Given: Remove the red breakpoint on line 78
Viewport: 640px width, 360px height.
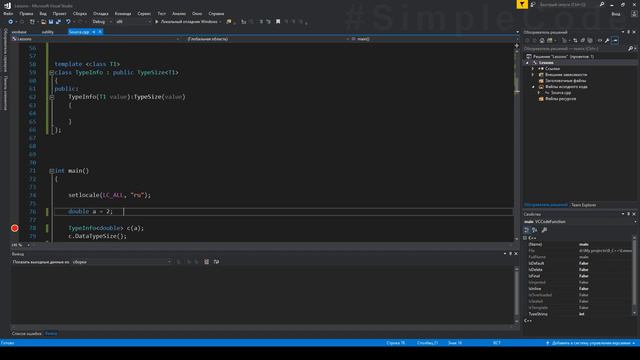Looking at the screenshot, I should pyautogui.click(x=15, y=228).
